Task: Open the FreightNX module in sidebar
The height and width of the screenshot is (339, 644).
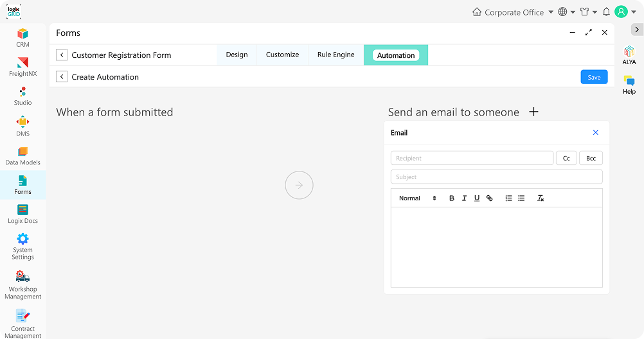Action: tap(22, 66)
